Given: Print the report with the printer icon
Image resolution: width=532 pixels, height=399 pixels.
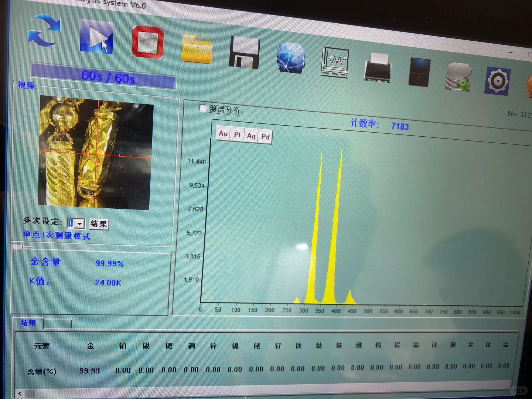Looking at the screenshot, I should coord(378,67).
